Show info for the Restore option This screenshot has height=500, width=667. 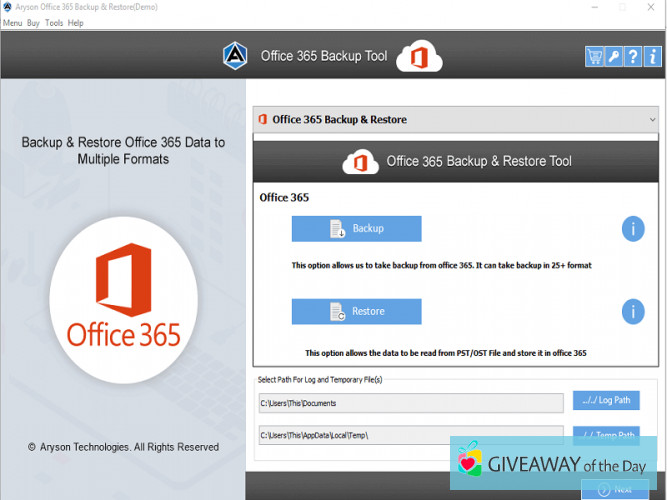(632, 311)
